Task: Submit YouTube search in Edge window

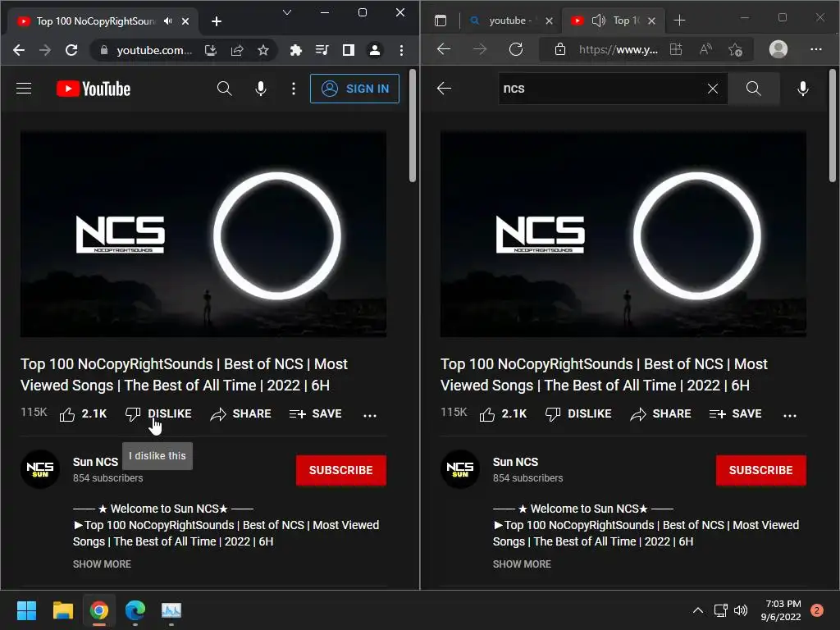Action: coord(754,89)
